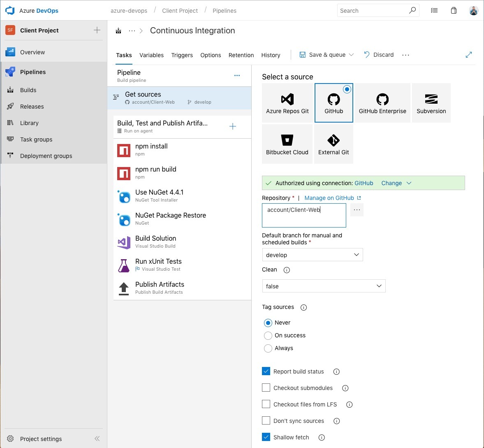Click info icon next to Tag sources
The image size is (484, 448).
[304, 307]
